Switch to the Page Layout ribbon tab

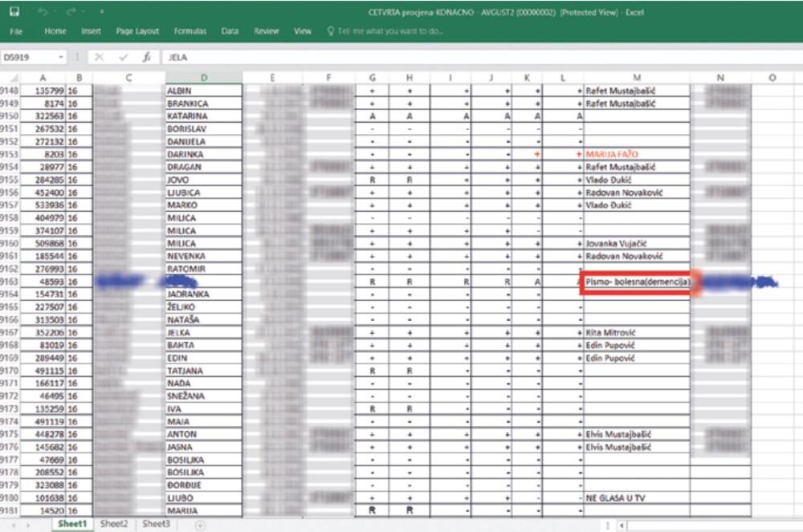[137, 31]
